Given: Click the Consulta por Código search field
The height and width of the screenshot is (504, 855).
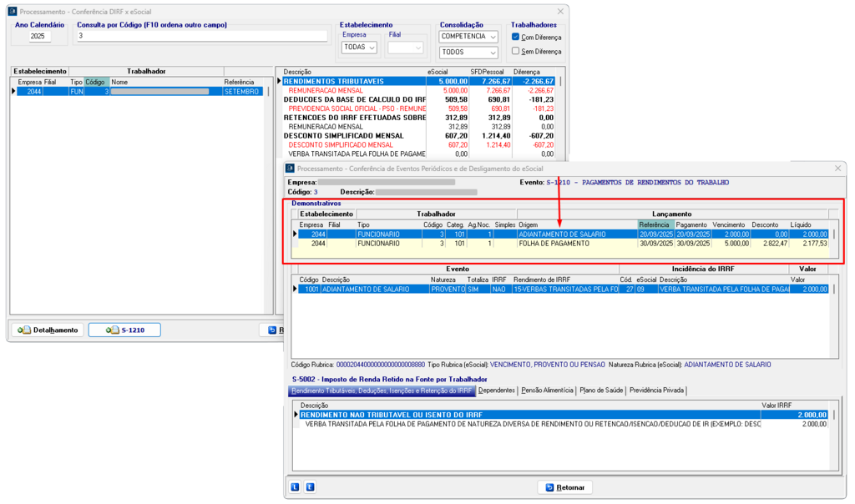Looking at the screenshot, I should [x=201, y=37].
